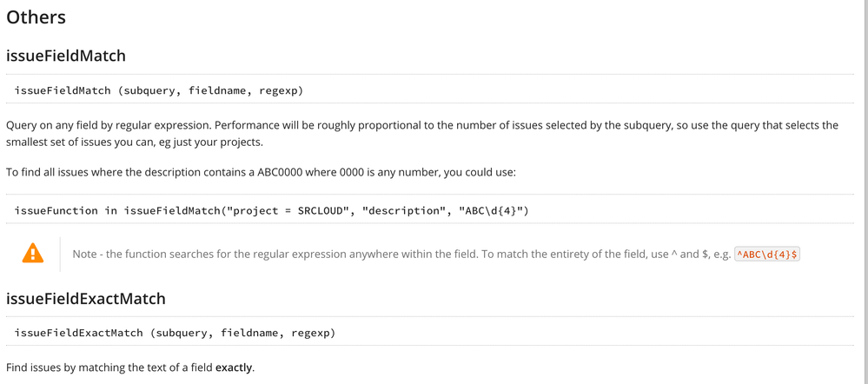Select the issueFieldExactMatch heading
Screen dimensions: 868x384
(86, 299)
